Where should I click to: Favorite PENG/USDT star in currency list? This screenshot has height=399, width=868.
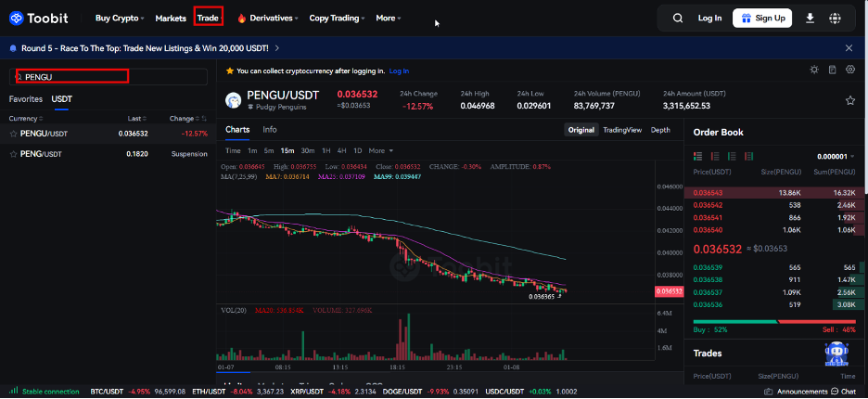[x=13, y=154]
